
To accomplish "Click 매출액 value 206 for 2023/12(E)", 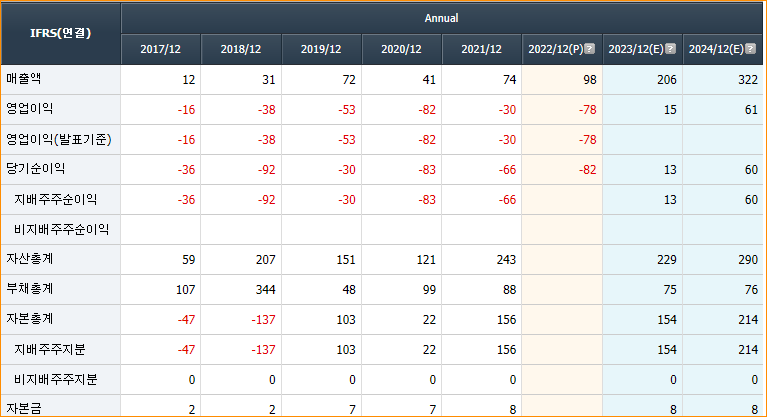I will 667,80.
